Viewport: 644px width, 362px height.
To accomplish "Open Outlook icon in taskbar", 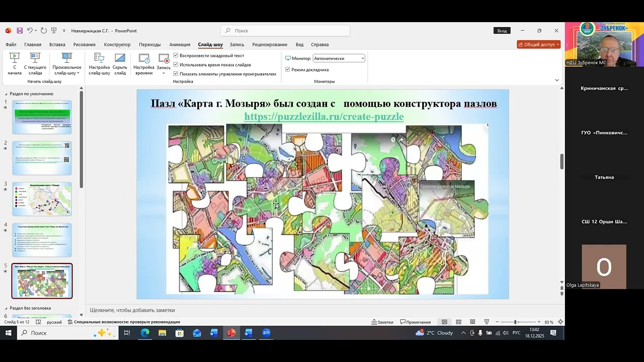I will (x=197, y=333).
